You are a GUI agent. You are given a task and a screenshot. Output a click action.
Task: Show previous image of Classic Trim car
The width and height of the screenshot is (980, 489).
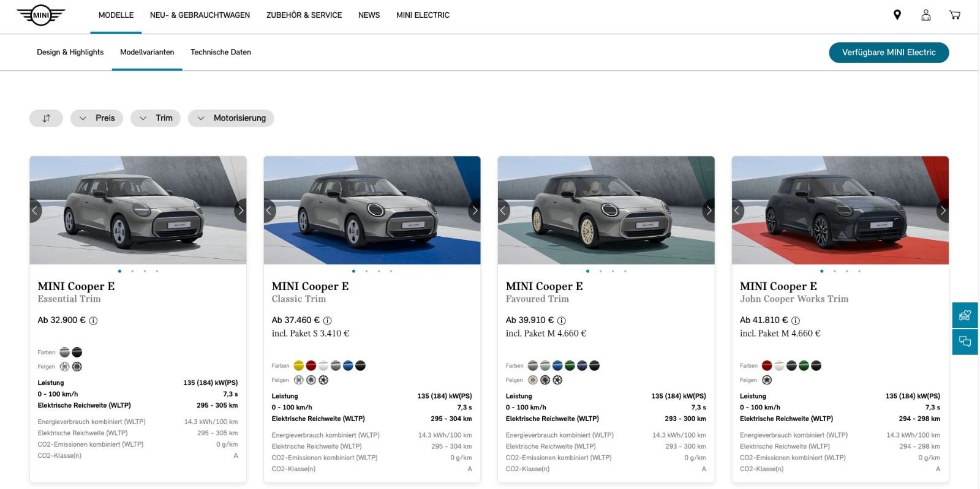pyautogui.click(x=269, y=211)
